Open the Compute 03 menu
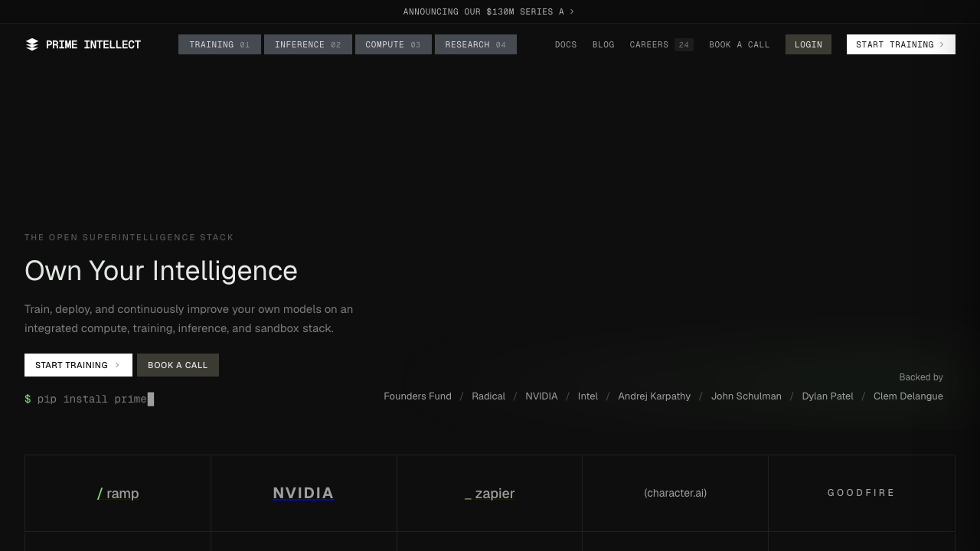 point(394,44)
